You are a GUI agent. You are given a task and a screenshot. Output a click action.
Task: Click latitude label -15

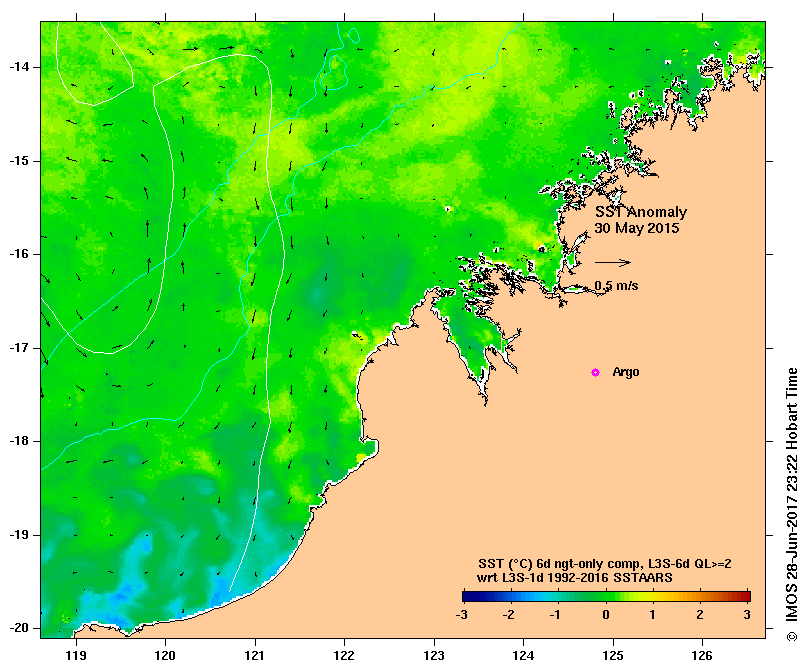19,161
